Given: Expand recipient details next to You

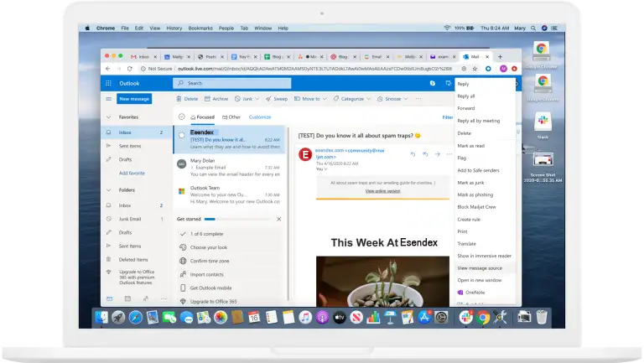Looking at the screenshot, I should click(325, 169).
